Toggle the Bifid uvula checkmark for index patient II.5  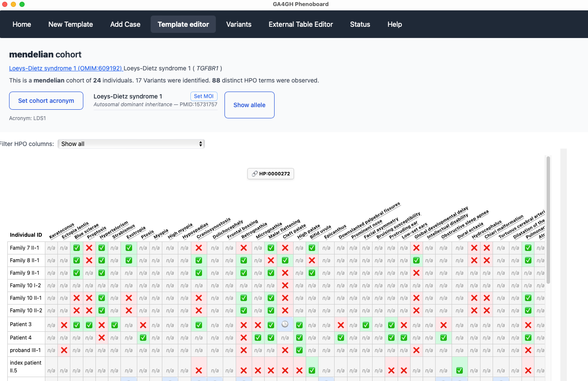[312, 370]
